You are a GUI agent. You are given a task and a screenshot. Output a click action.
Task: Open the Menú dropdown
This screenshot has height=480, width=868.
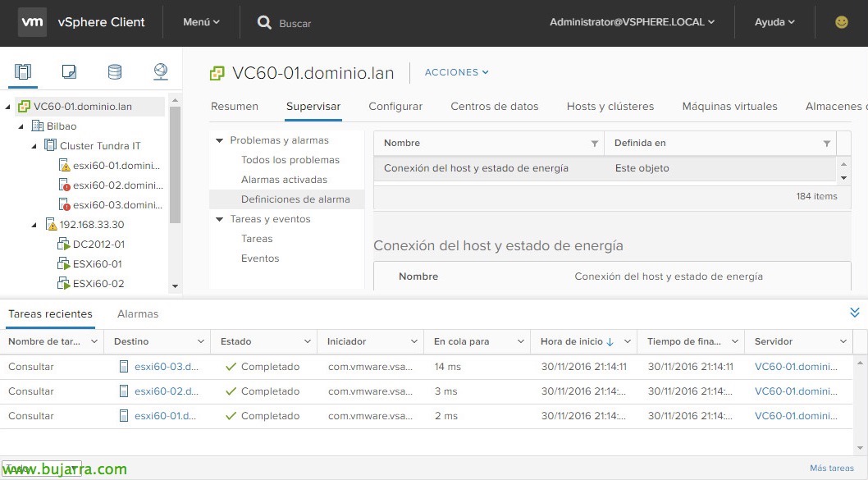[201, 22]
